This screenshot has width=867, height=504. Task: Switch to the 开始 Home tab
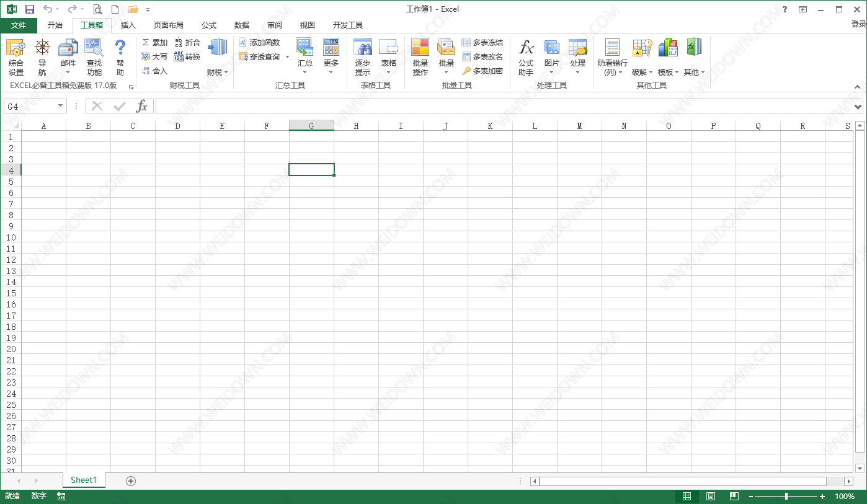pyautogui.click(x=55, y=25)
